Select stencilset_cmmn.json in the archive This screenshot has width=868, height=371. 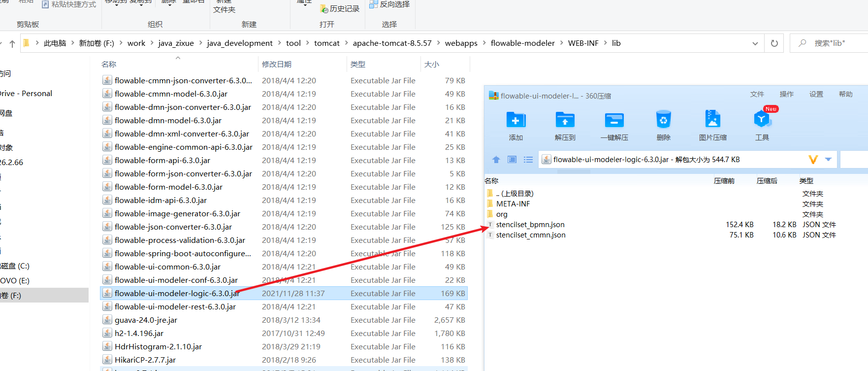(531, 235)
